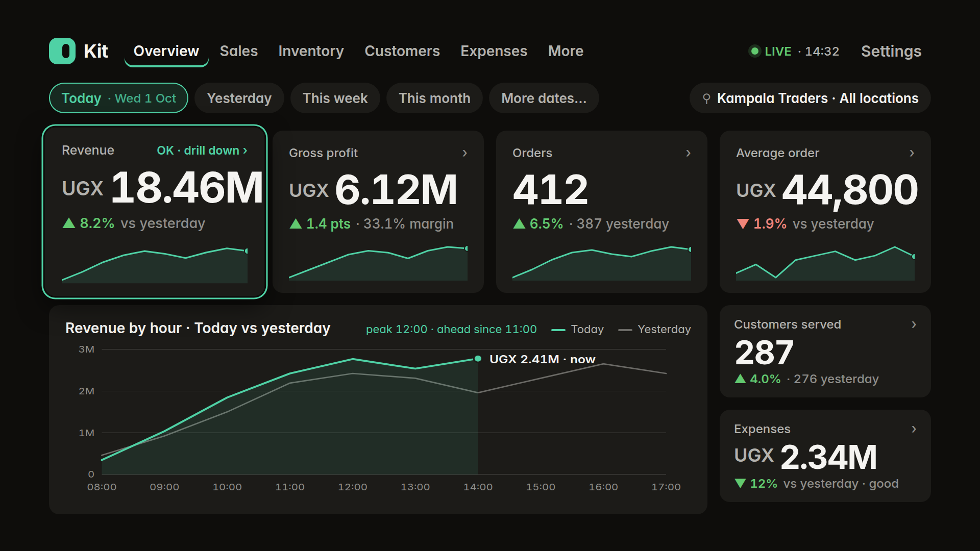
Task: Click the green LIVE status indicator dot
Action: (754, 51)
